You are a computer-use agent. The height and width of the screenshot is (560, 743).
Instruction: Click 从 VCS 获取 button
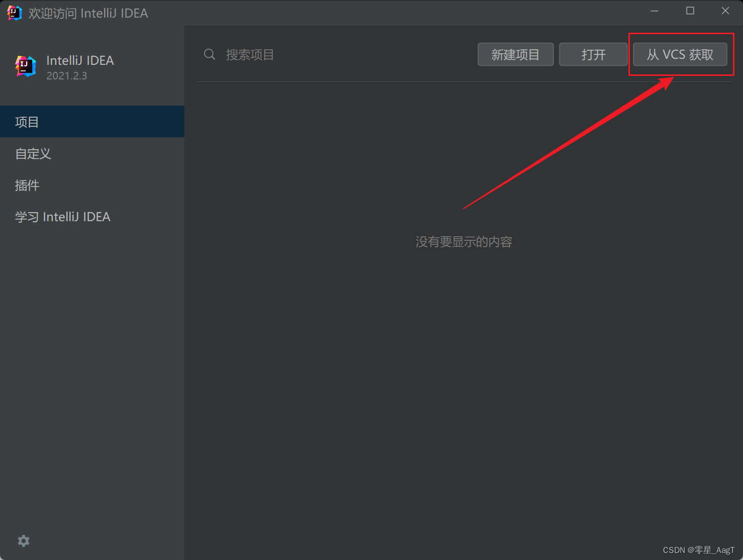pyautogui.click(x=680, y=54)
